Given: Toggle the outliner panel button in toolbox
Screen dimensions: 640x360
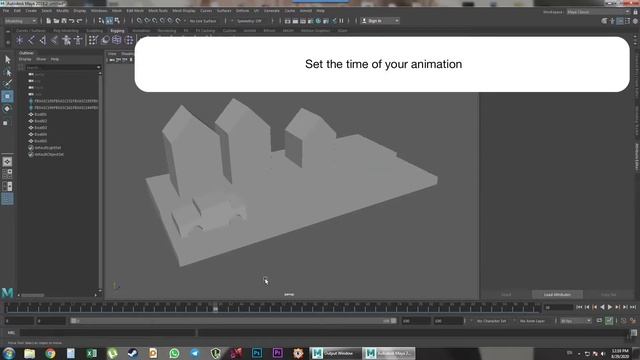Looking at the screenshot, I should point(7,199).
